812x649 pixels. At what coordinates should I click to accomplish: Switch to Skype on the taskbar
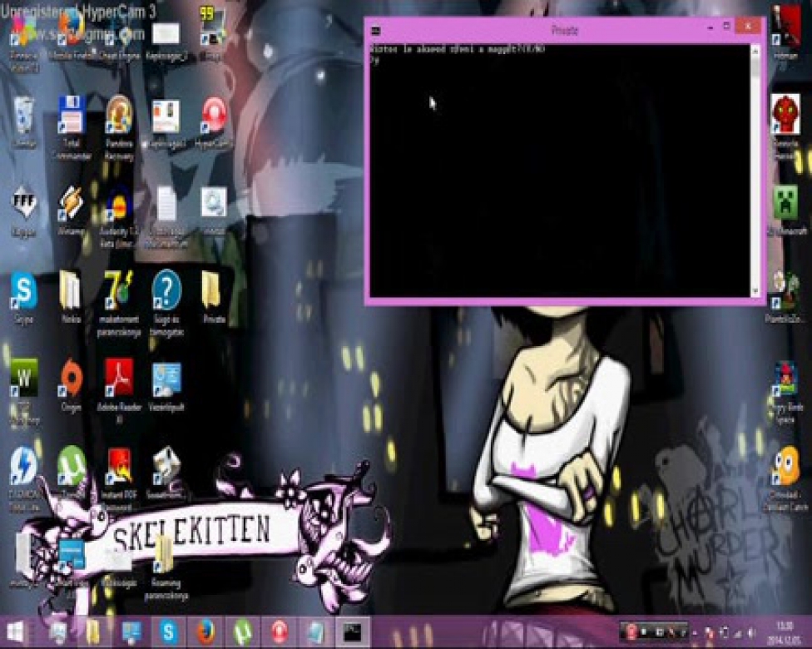pyautogui.click(x=168, y=632)
